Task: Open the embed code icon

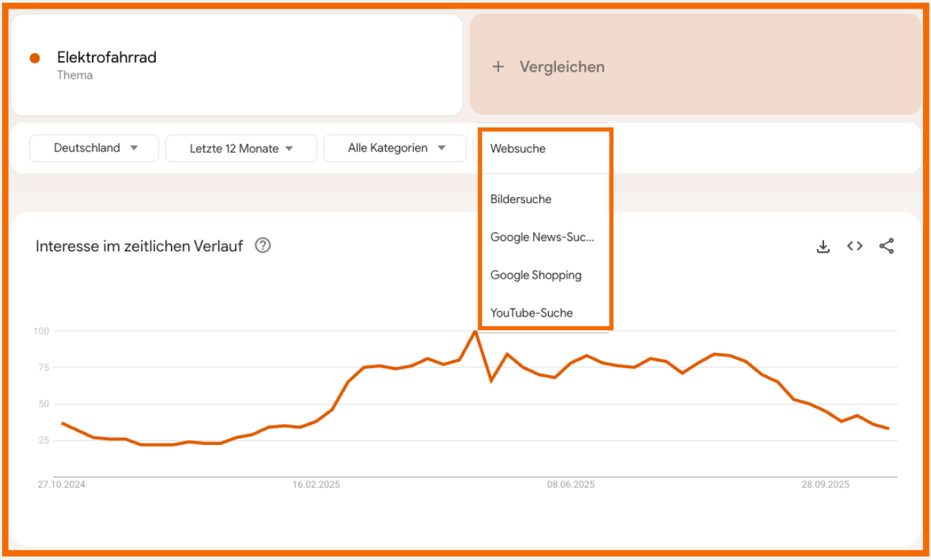Action: coord(854,246)
